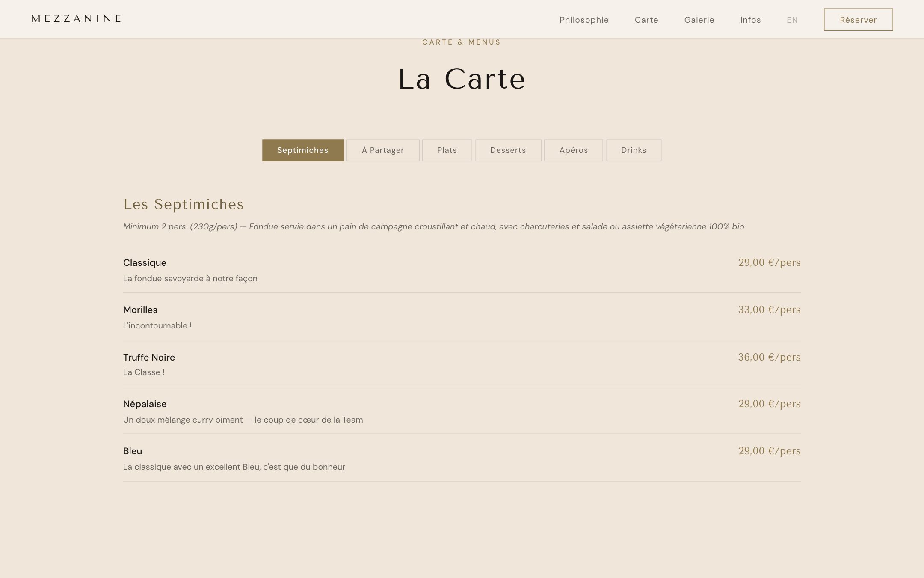Select the Népalaise item name
The height and width of the screenshot is (578, 924).
point(145,404)
